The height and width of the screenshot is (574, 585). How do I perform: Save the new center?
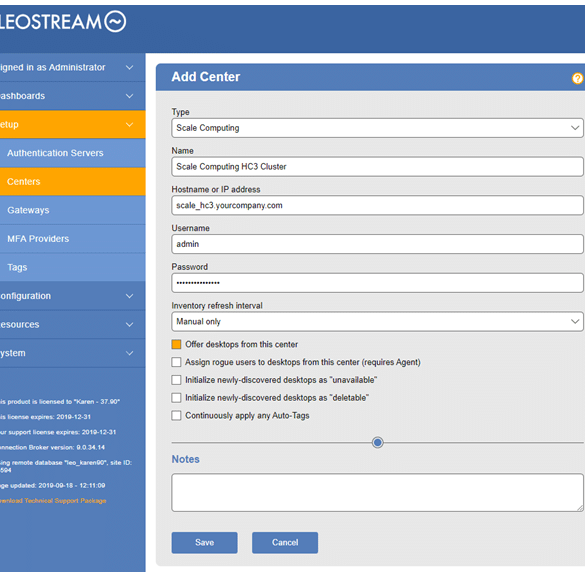pyautogui.click(x=204, y=543)
